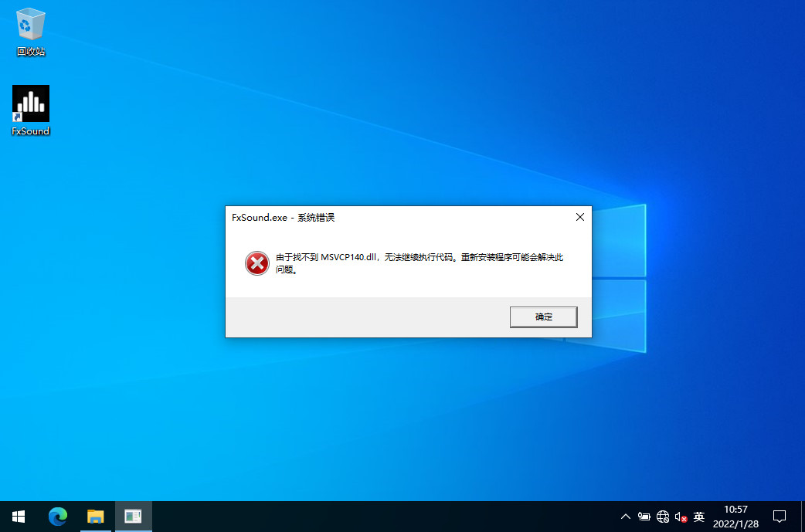Launch Microsoft Edge from taskbar
This screenshot has height=532, width=805.
tap(57, 517)
